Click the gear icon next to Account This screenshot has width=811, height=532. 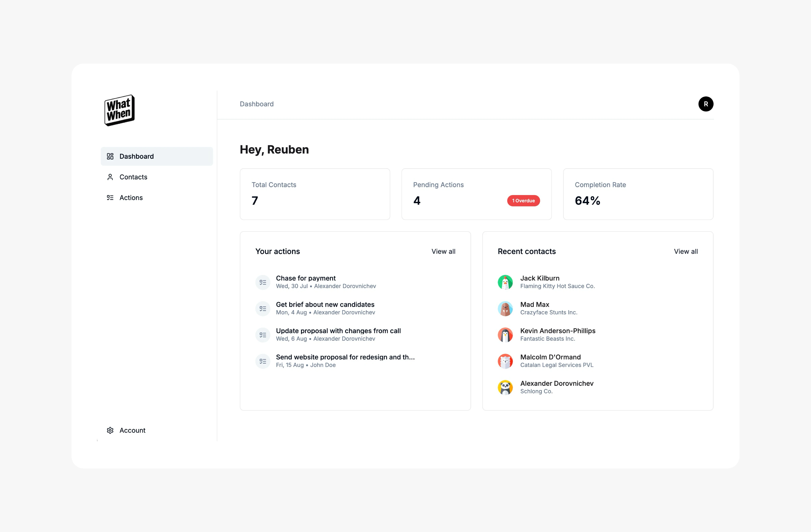pos(110,430)
